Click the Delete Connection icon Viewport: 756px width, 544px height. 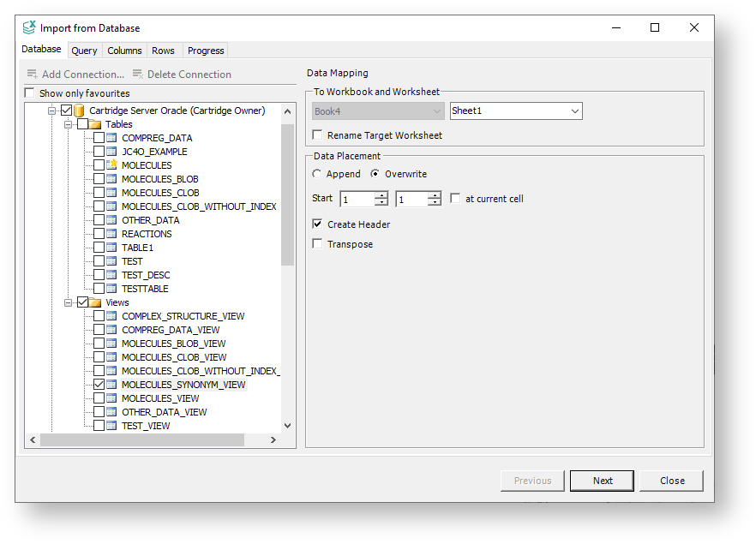[x=137, y=75]
